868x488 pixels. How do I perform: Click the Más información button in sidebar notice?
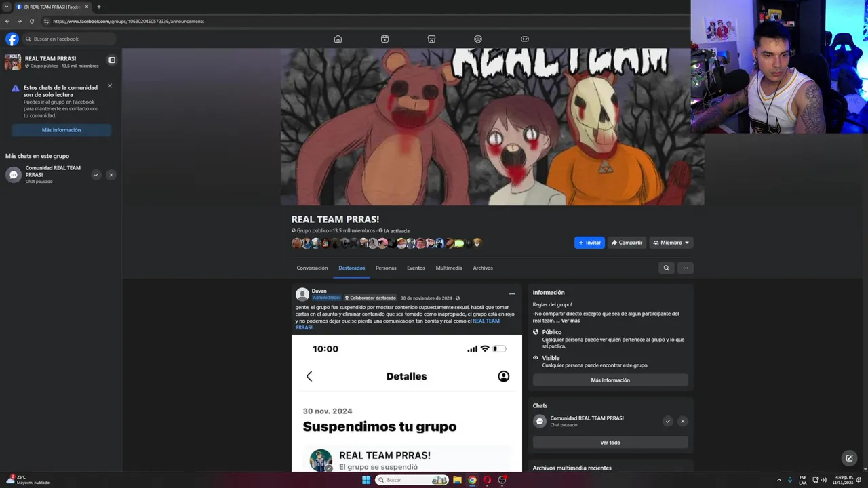61,130
